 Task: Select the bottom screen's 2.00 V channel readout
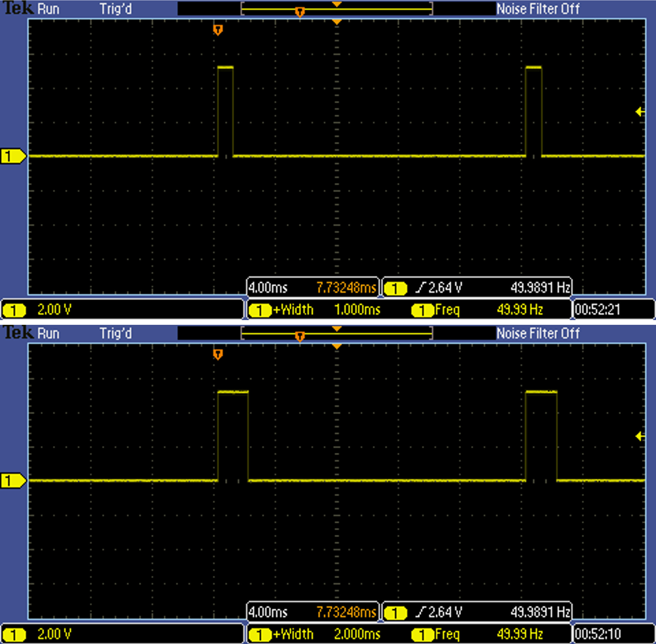click(x=54, y=634)
